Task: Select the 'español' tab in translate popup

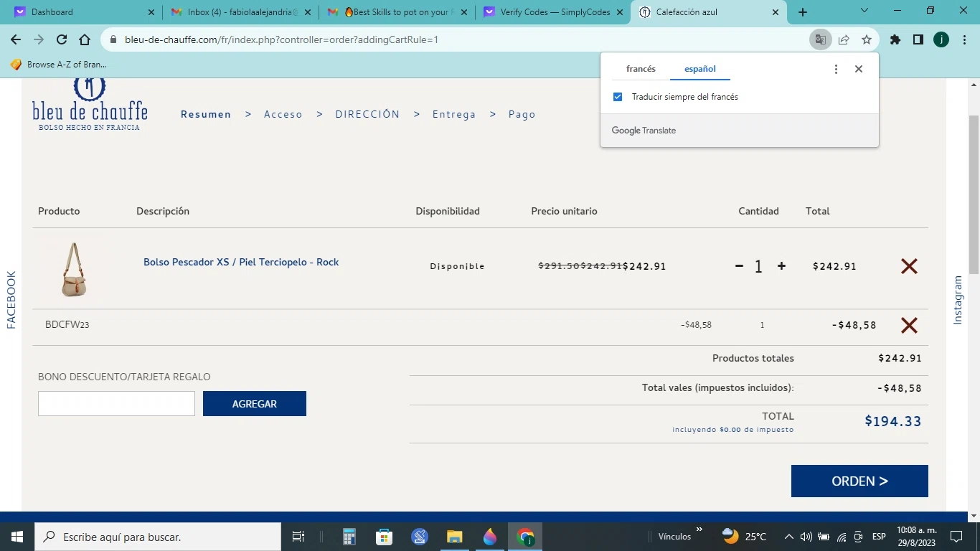Action: coord(699,69)
